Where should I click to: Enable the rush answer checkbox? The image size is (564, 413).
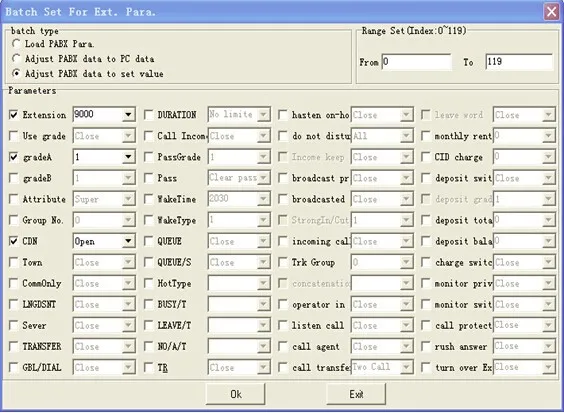426,346
